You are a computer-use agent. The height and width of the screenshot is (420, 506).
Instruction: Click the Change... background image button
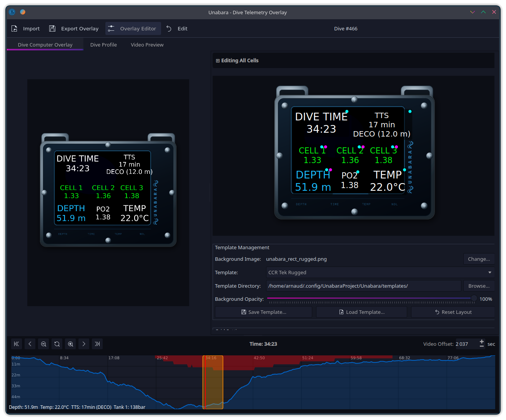tap(479, 259)
